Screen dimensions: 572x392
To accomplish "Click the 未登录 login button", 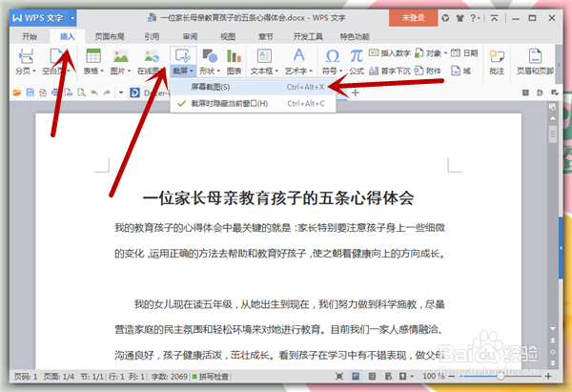I will point(414,17).
